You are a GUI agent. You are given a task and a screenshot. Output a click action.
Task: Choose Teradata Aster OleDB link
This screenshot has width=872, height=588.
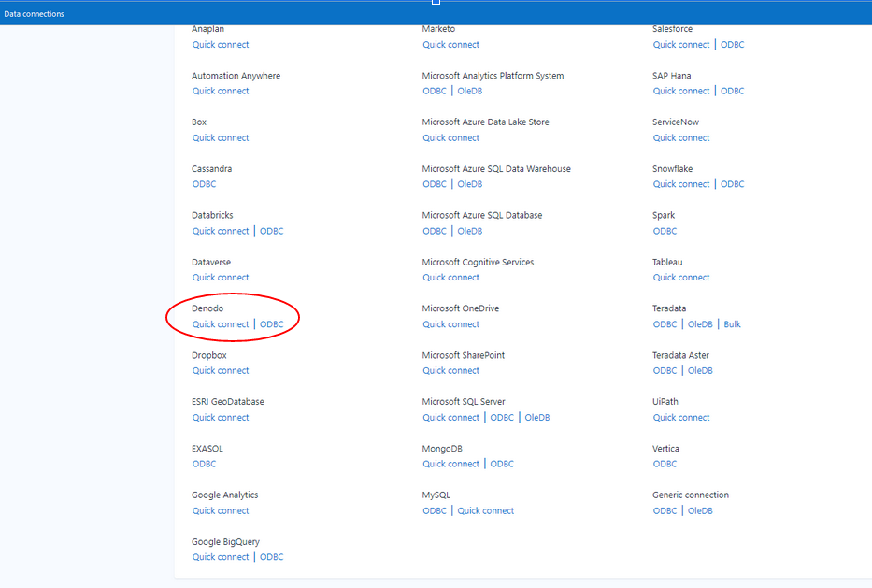[700, 370]
